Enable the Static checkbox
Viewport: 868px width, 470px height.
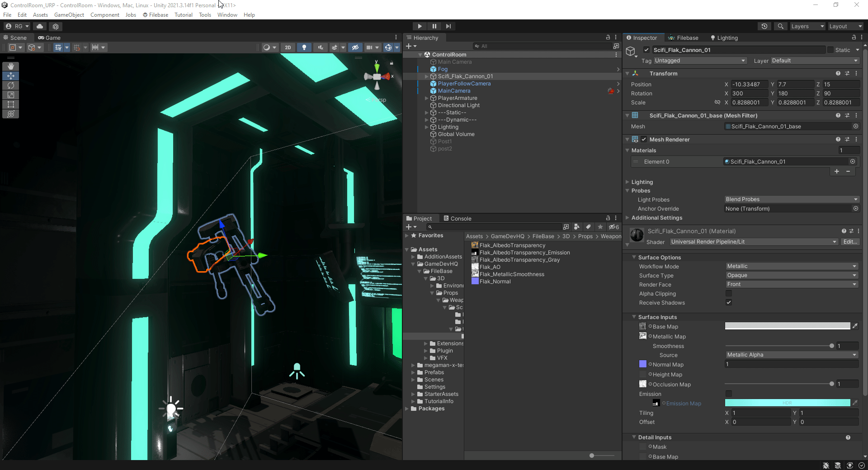830,50
